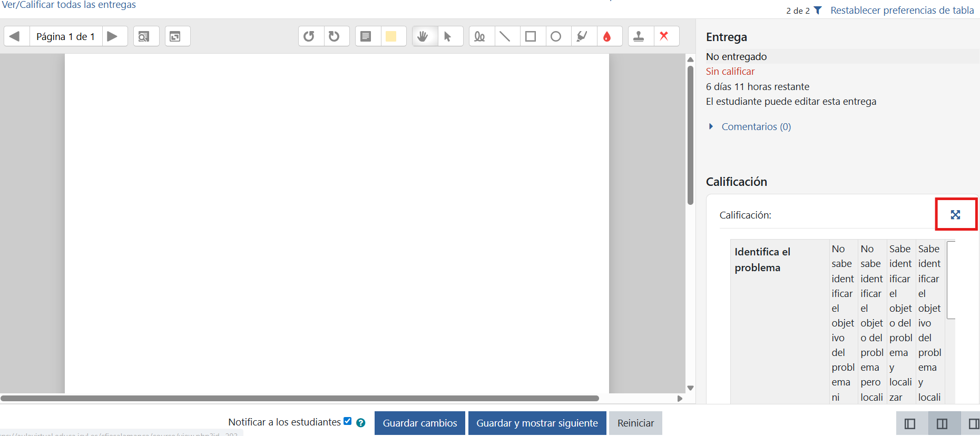The image size is (980, 436).
Task: Rotate page left in PDF editor
Action: 309,36
